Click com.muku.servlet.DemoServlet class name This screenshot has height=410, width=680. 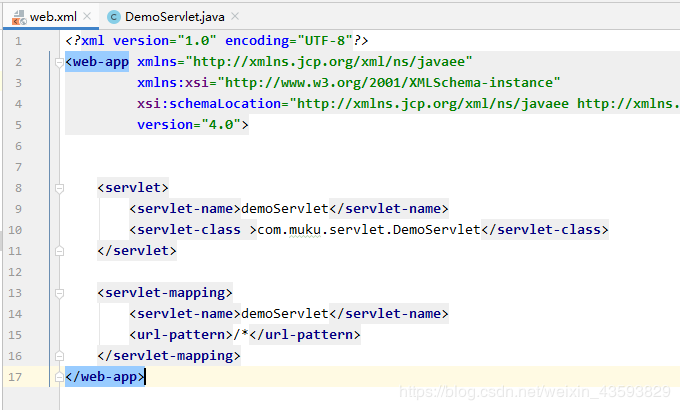click(369, 230)
